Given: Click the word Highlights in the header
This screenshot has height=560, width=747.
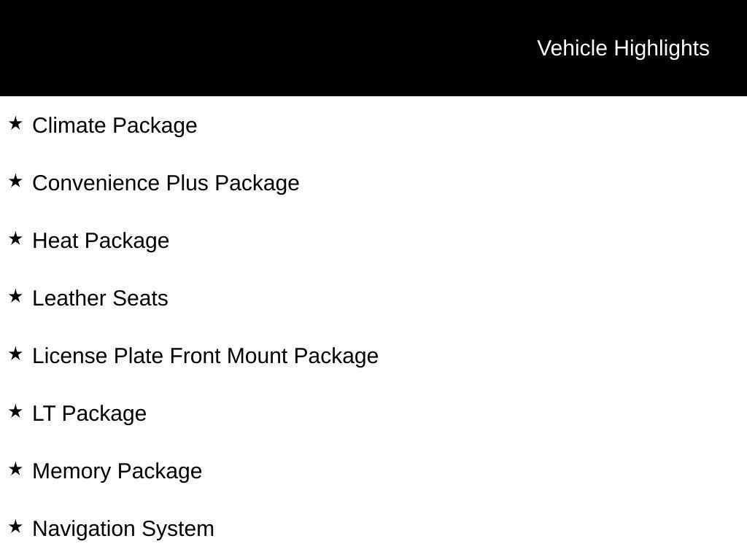Looking at the screenshot, I should [661, 48].
